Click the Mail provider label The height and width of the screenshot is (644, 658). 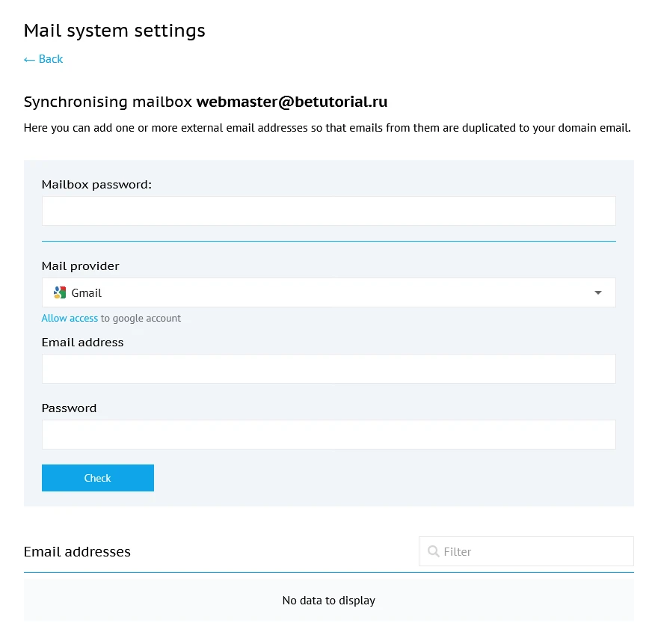click(x=80, y=266)
